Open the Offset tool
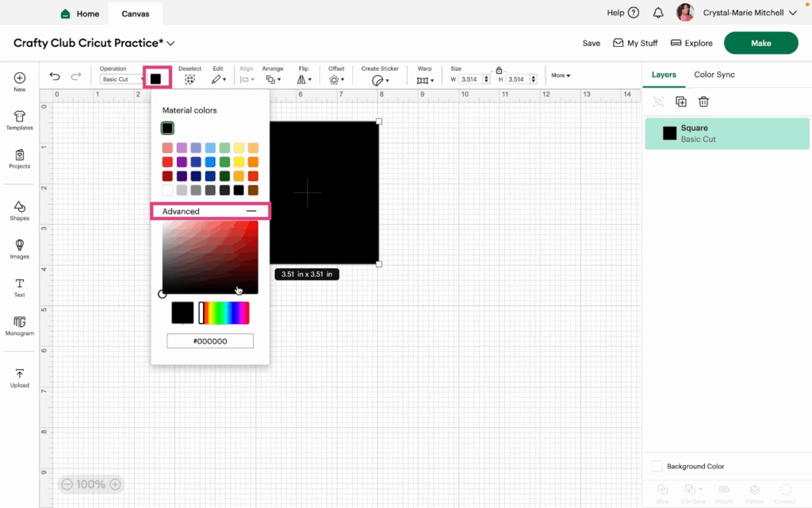This screenshot has width=812, height=508. click(x=336, y=79)
